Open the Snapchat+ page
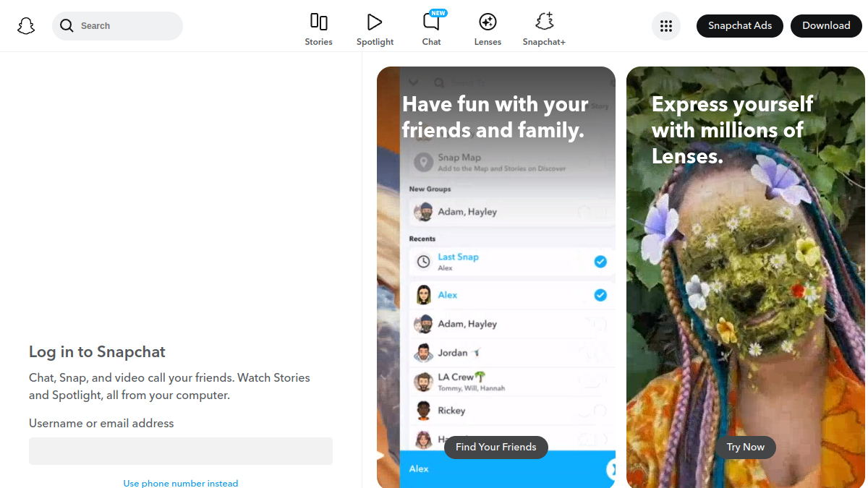This screenshot has height=488, width=868. click(544, 30)
